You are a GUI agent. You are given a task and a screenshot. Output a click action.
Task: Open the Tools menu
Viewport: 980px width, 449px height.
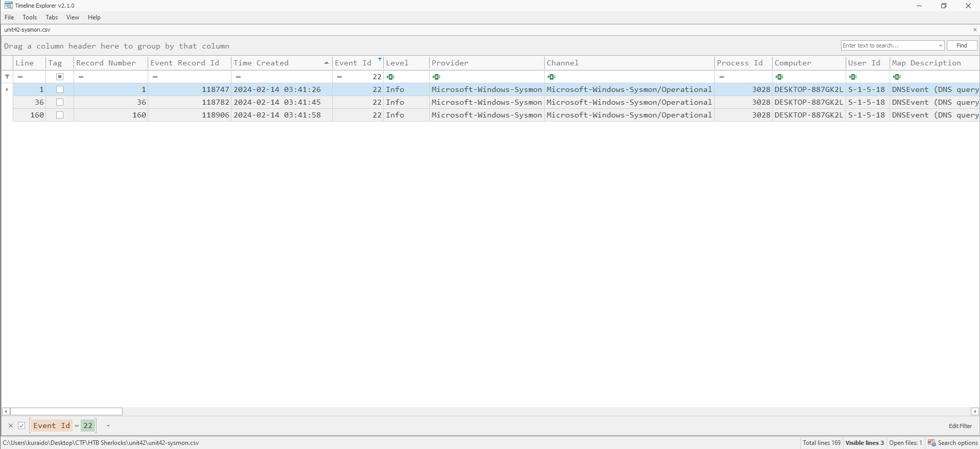[x=30, y=17]
